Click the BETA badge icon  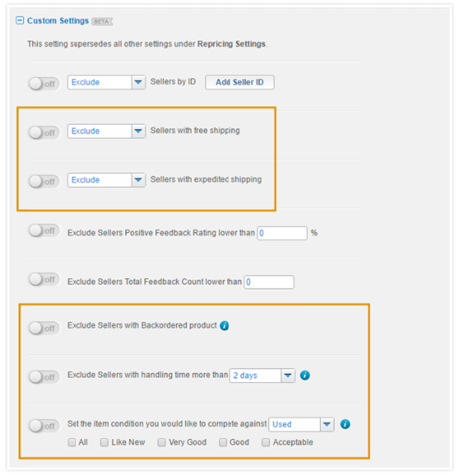pos(102,21)
